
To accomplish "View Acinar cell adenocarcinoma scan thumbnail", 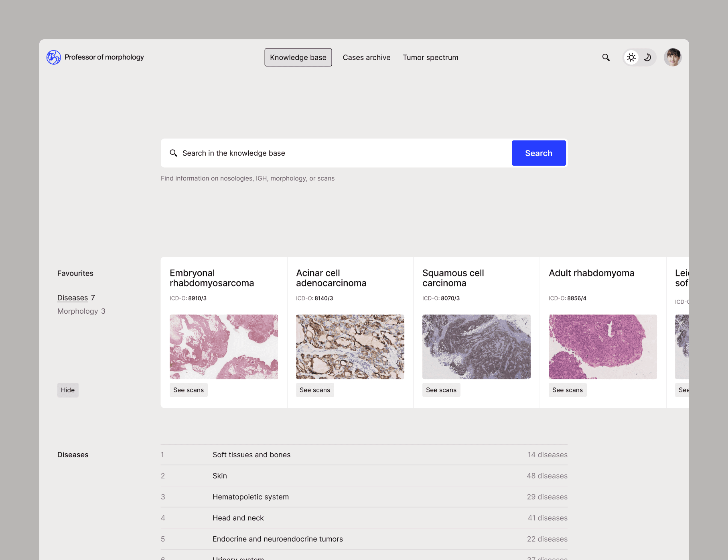I will coord(350,347).
